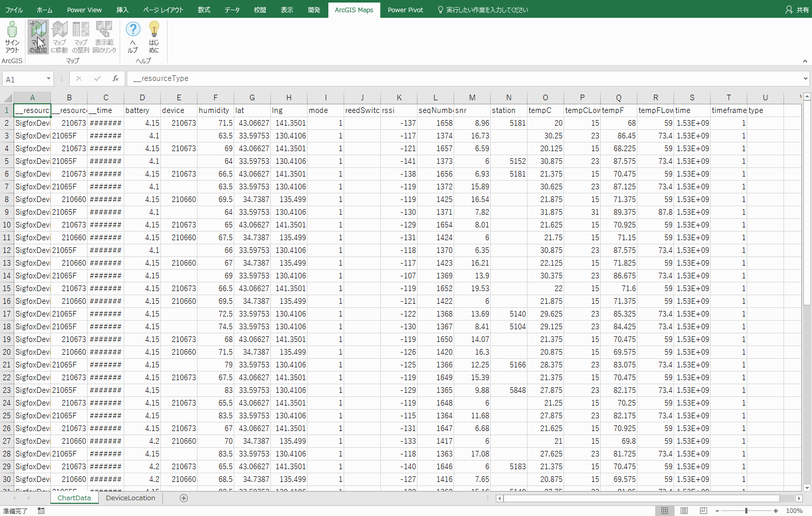The height and width of the screenshot is (516, 812).
Task: Click the battery header cell
Action: tap(142, 110)
